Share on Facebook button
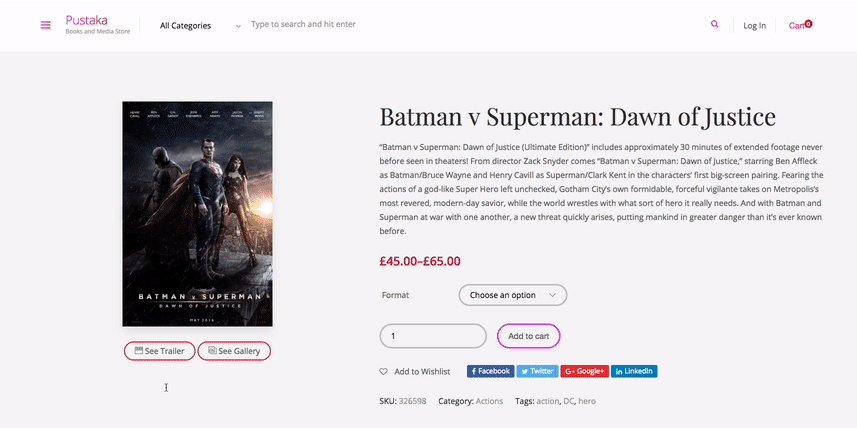This screenshot has height=428, width=857. (x=491, y=371)
